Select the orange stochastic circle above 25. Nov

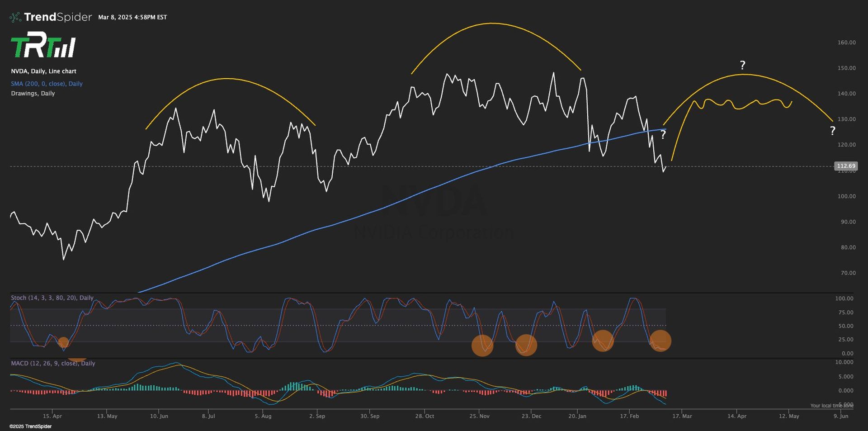[x=482, y=346]
